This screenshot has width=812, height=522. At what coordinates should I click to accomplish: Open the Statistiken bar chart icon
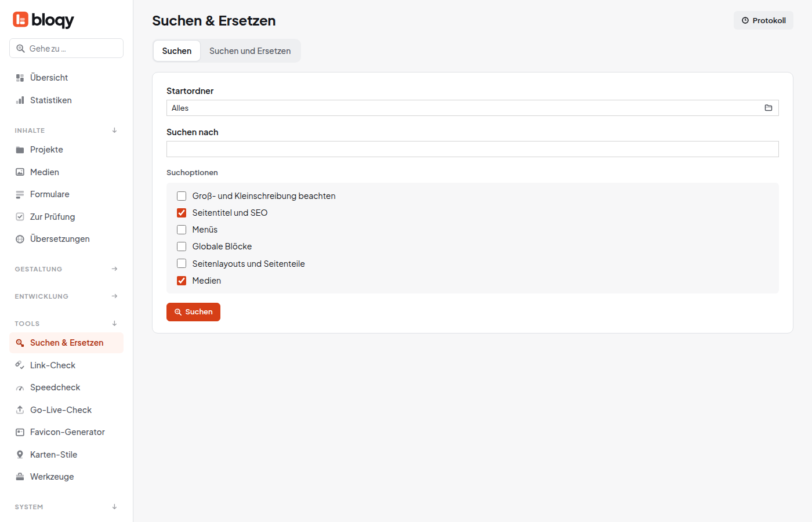[x=20, y=100]
